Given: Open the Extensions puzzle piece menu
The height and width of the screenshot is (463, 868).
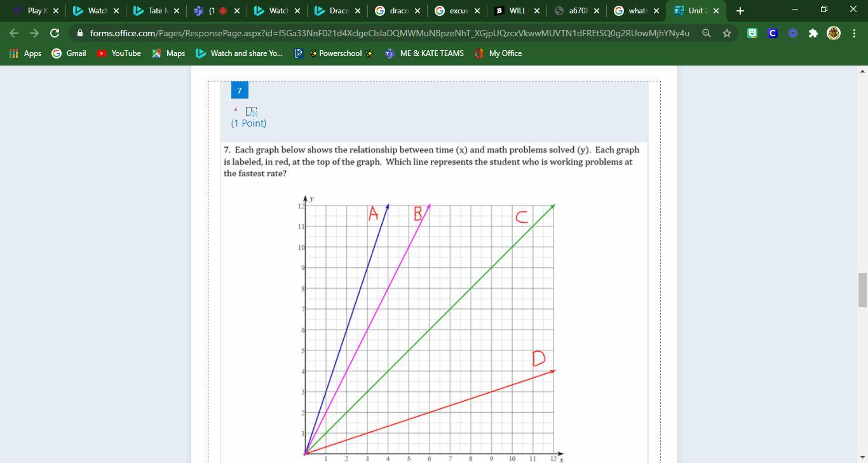Looking at the screenshot, I should (x=813, y=33).
